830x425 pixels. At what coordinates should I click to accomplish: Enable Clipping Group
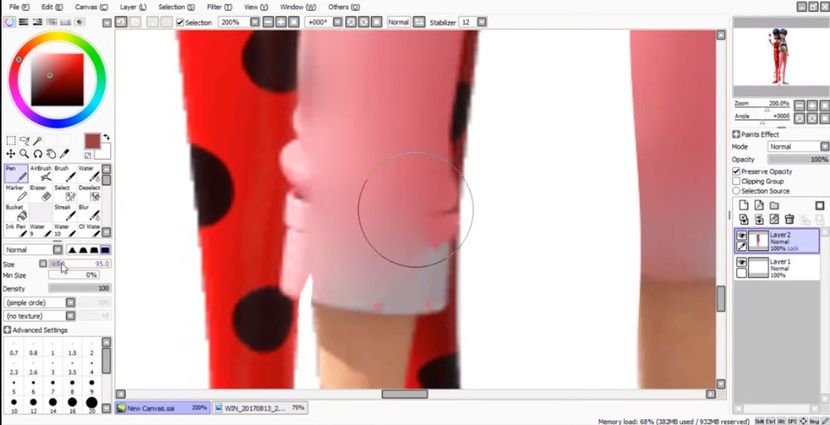(x=736, y=181)
